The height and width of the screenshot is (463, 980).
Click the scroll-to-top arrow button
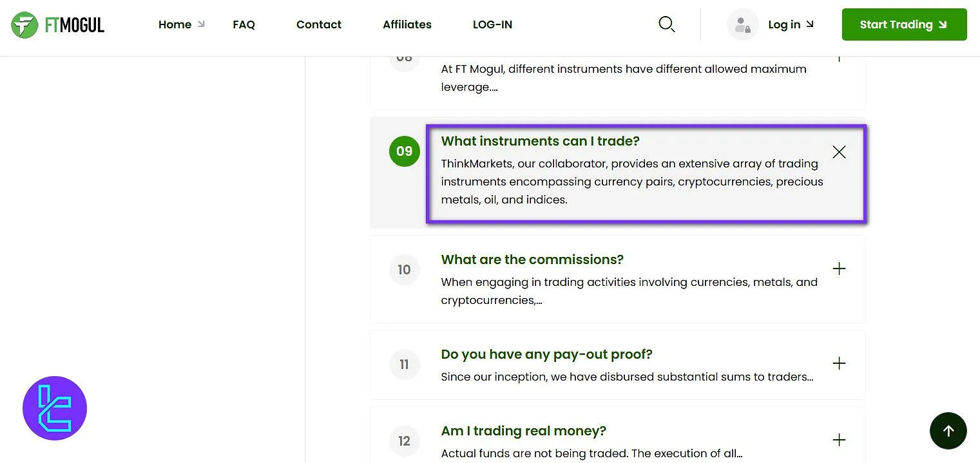pos(948,431)
